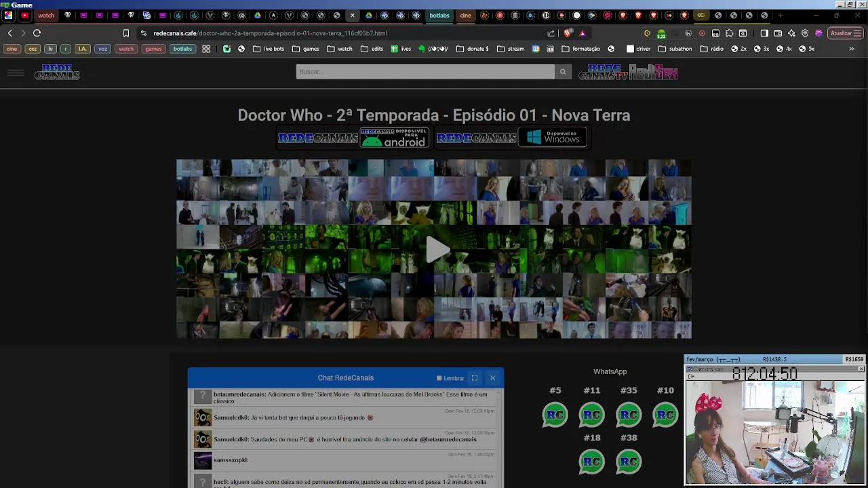This screenshot has width=868, height=488.
Task: Toggle the browser sidebar panel
Action: click(x=764, y=33)
